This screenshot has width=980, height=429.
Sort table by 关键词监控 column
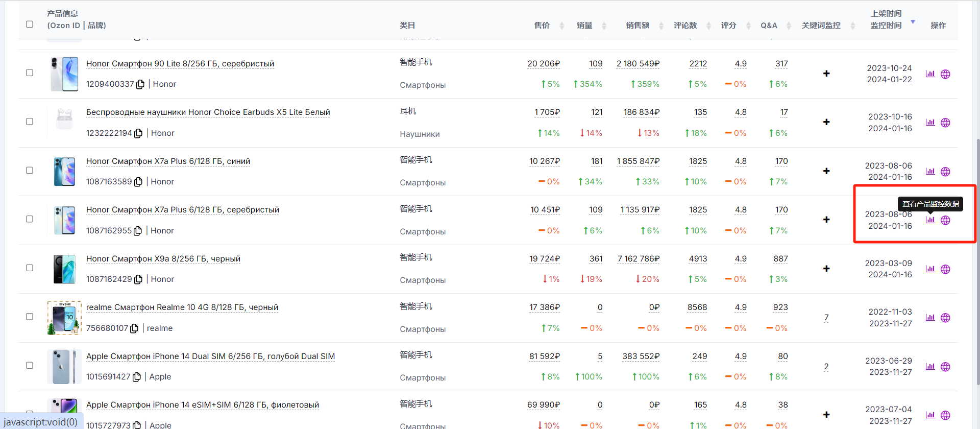tap(852, 26)
